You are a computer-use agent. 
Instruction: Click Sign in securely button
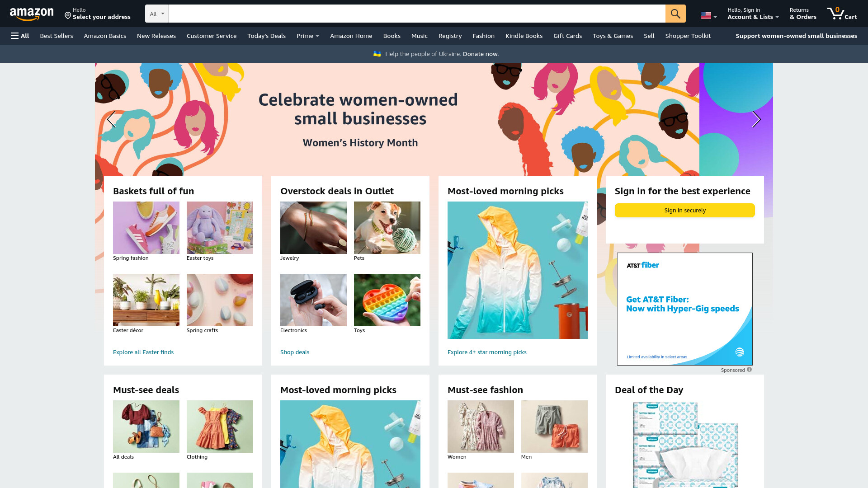685,210
